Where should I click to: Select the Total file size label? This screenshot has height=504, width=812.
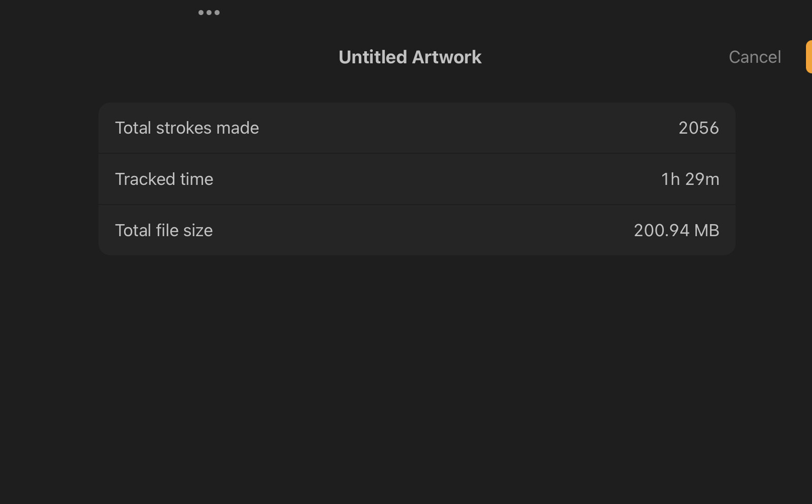click(164, 230)
